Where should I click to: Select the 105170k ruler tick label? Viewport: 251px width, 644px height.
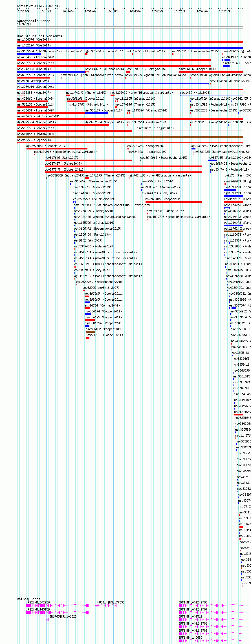pyautogui.click(x=91, y=11)
